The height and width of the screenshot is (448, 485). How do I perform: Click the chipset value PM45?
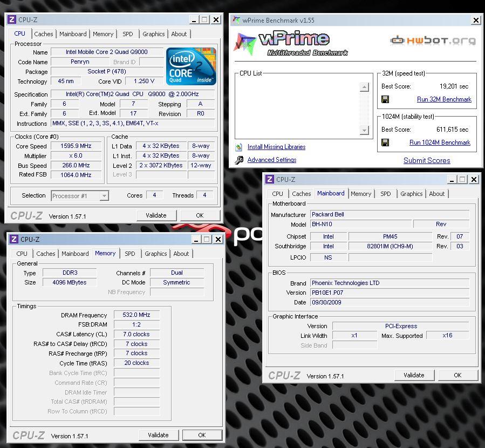390,236
